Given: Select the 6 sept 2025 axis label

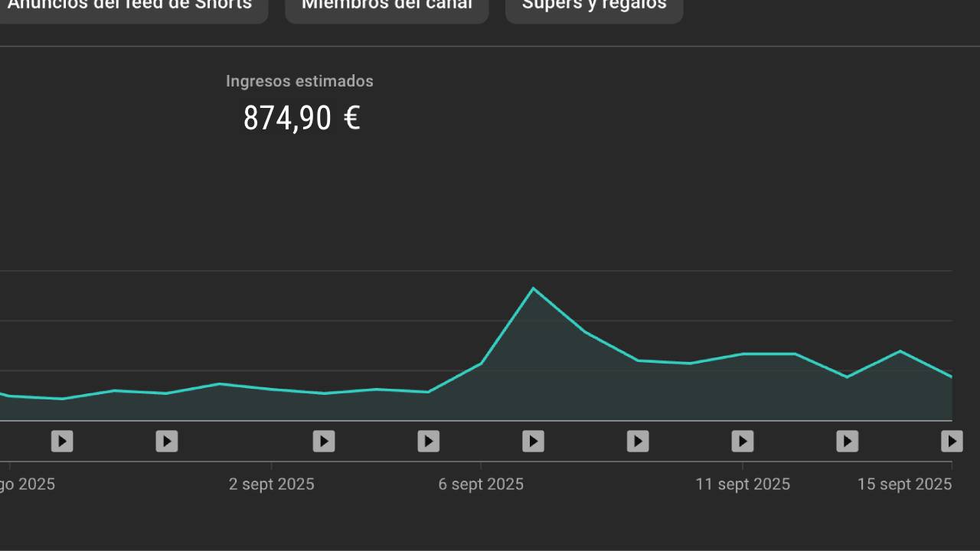Looking at the screenshot, I should [481, 484].
